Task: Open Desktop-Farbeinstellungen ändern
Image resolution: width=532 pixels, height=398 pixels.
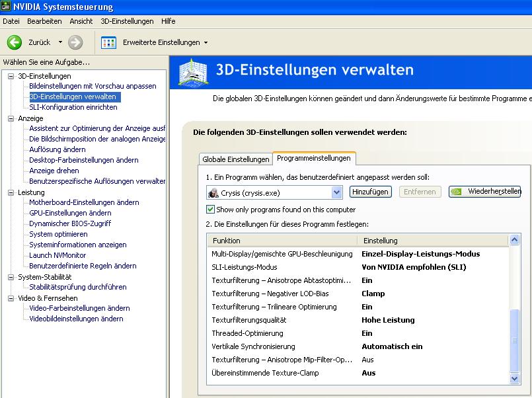Action: pyautogui.click(x=84, y=160)
